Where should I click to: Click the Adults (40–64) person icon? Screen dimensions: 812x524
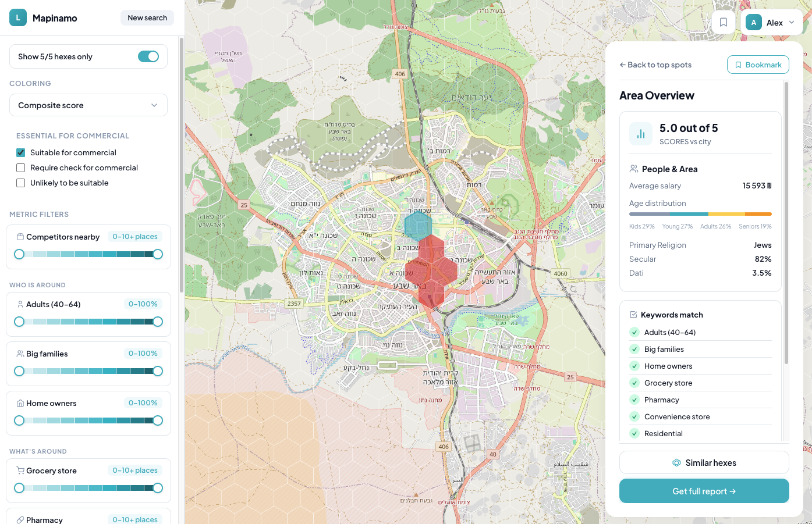click(20, 304)
